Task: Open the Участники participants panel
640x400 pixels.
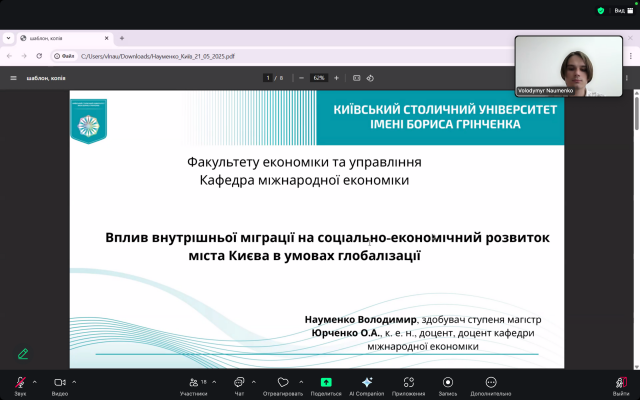Action: (x=194, y=383)
